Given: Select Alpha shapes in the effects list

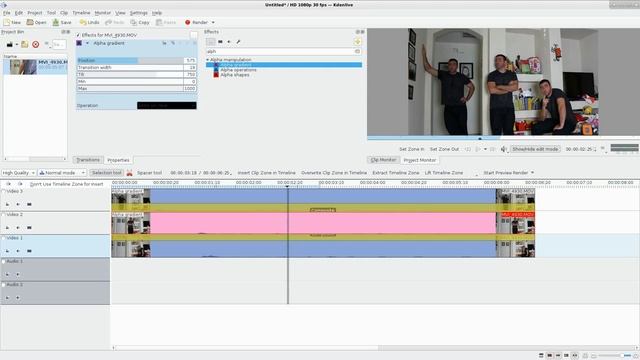Looking at the screenshot, I should click(235, 75).
